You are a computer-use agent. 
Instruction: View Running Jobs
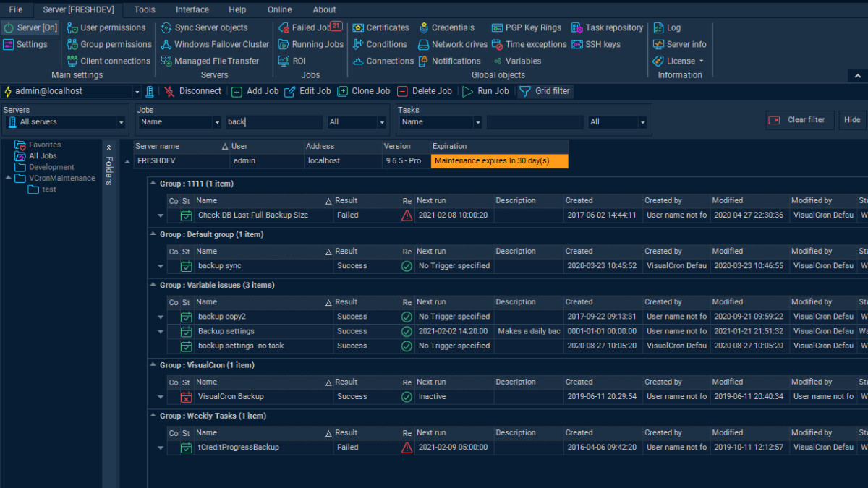(x=310, y=44)
